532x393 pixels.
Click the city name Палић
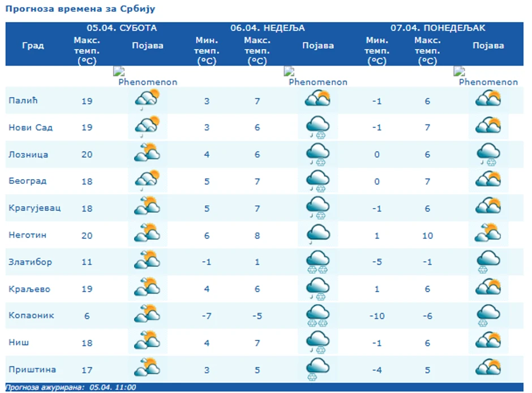click(x=23, y=100)
